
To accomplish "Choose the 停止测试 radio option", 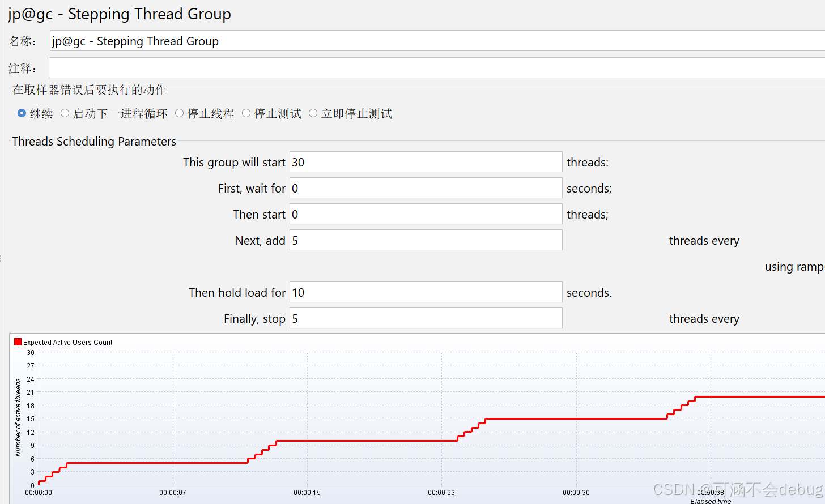I will tap(246, 113).
